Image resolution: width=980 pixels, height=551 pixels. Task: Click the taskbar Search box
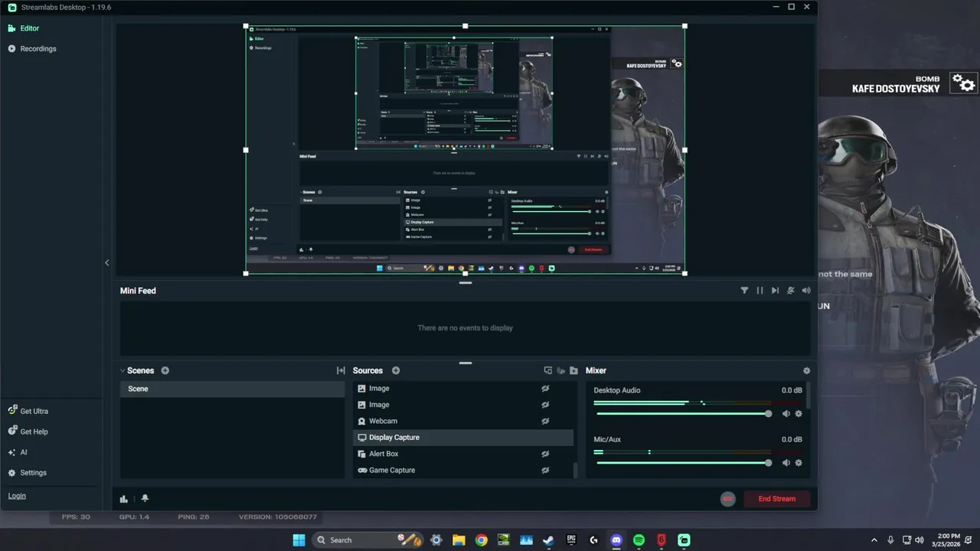[368, 540]
